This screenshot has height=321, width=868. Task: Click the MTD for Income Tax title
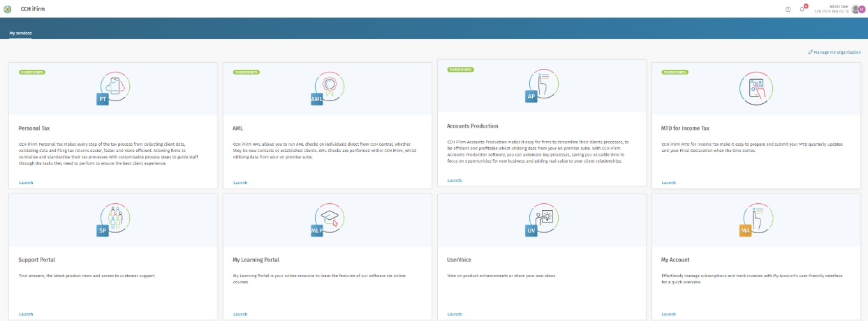point(685,128)
